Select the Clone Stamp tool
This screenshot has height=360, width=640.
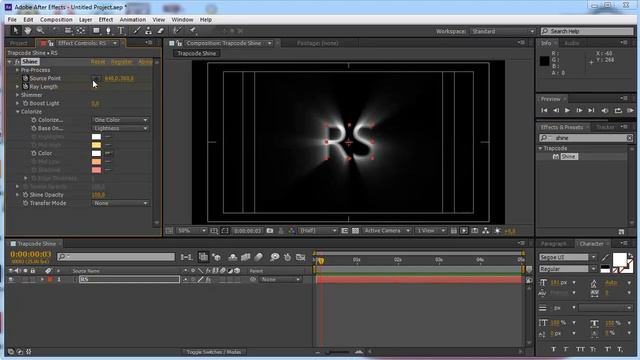[149, 31]
